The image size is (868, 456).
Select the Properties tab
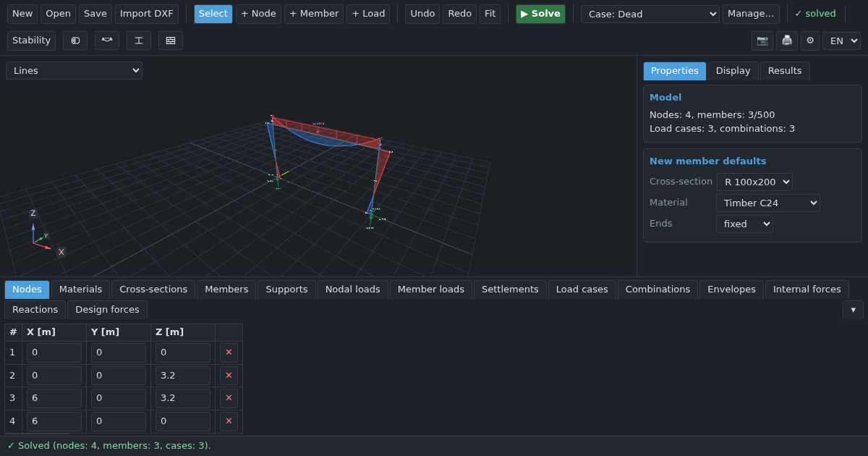coord(675,71)
